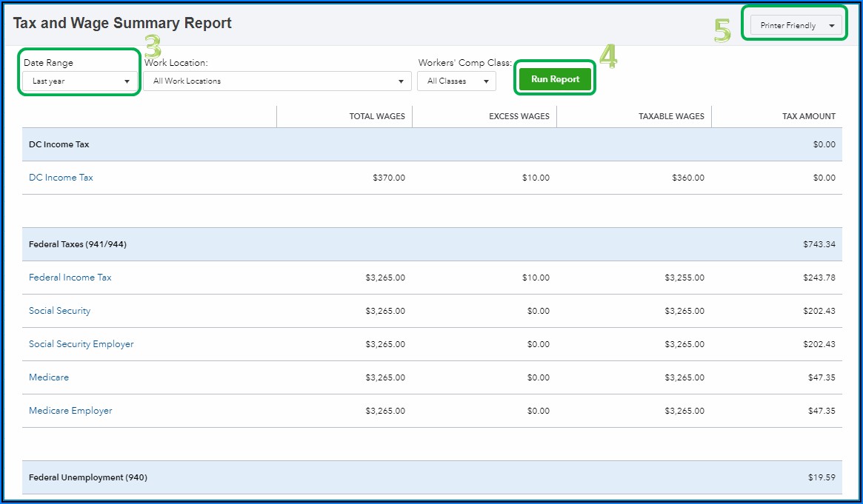Click the $743.34 Federal Taxes total

(x=819, y=244)
